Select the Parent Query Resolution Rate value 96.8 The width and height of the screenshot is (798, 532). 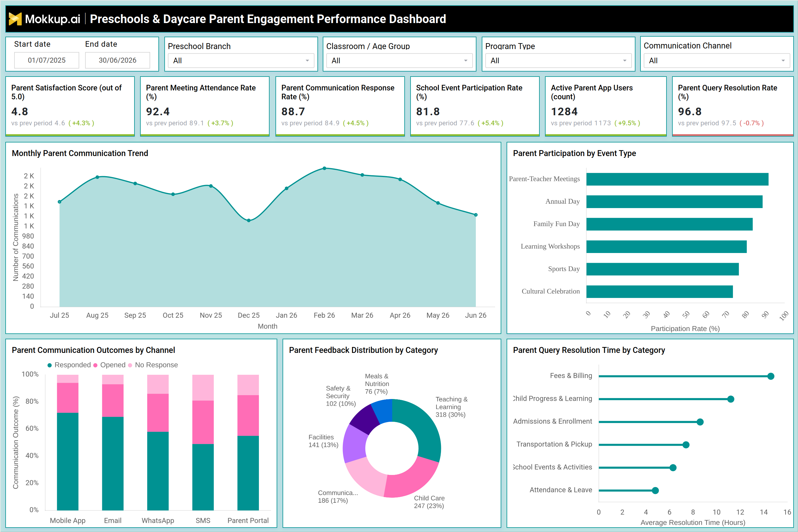690,112
